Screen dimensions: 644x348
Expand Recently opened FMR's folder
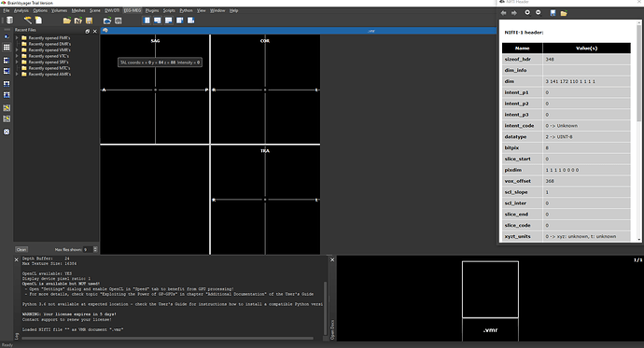pyautogui.click(x=17, y=37)
